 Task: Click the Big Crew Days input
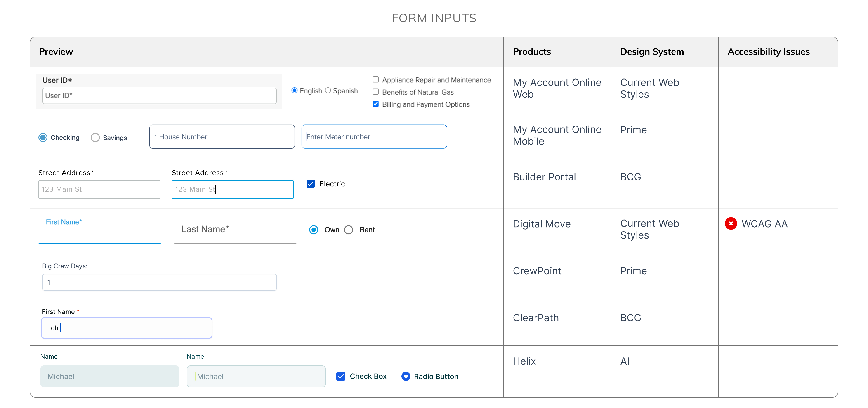coord(159,282)
